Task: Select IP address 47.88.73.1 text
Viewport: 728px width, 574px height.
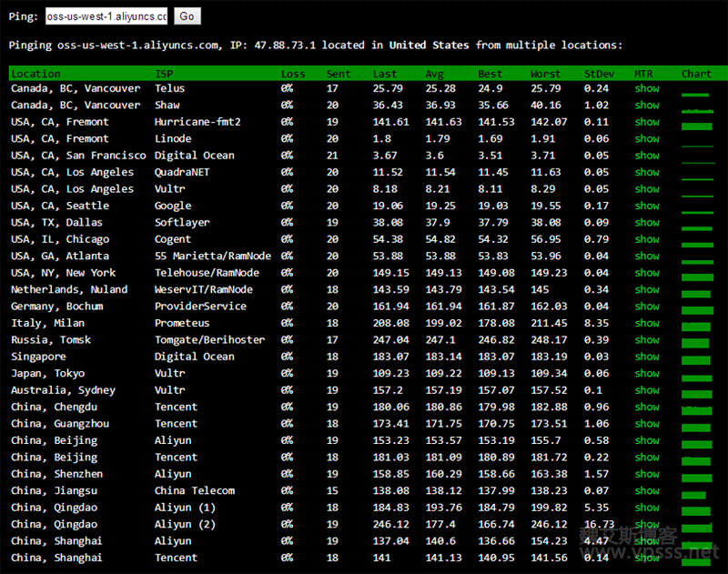Action: (x=285, y=45)
